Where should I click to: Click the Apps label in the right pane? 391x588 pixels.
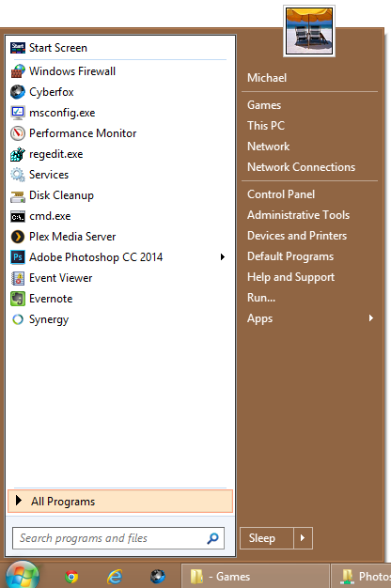pyautogui.click(x=259, y=318)
